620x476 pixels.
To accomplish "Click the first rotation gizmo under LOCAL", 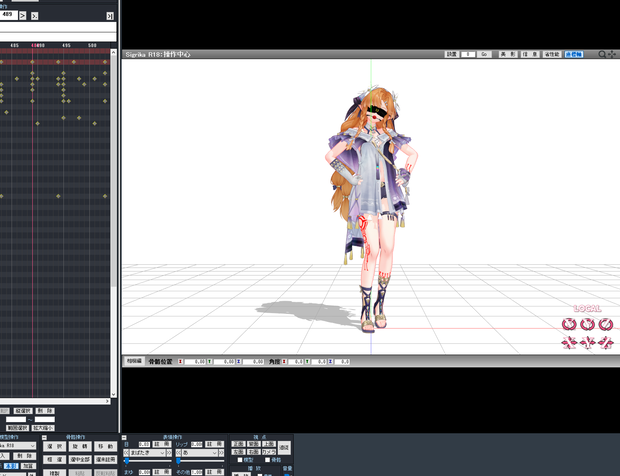I will [x=569, y=325].
